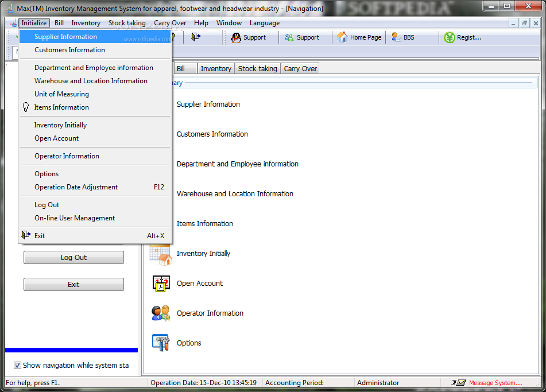Click the Open Account clock icon
Viewport: 546px width, 392px height.
point(161,284)
